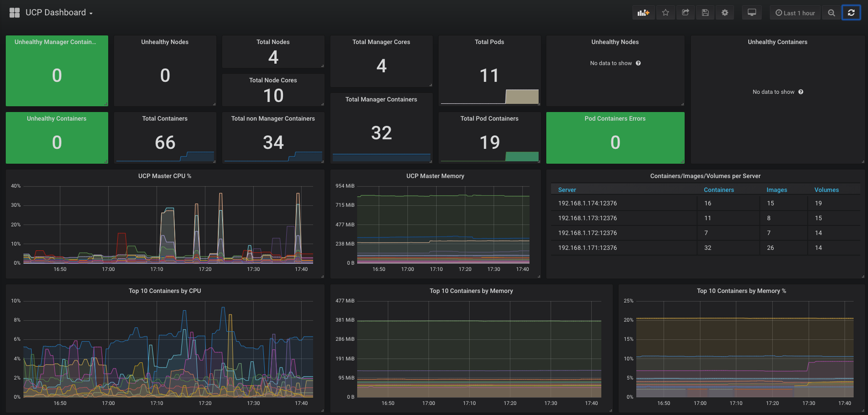Refresh the dashboard

tap(851, 13)
